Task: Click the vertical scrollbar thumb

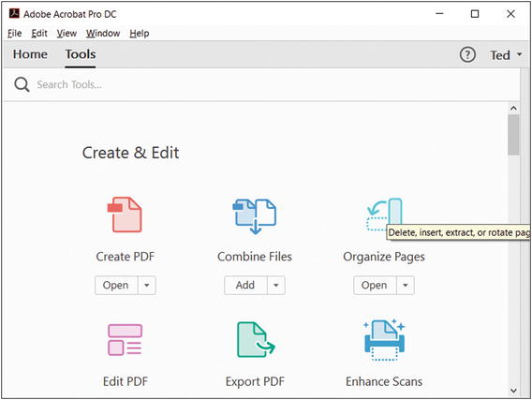Action: pyautogui.click(x=513, y=135)
